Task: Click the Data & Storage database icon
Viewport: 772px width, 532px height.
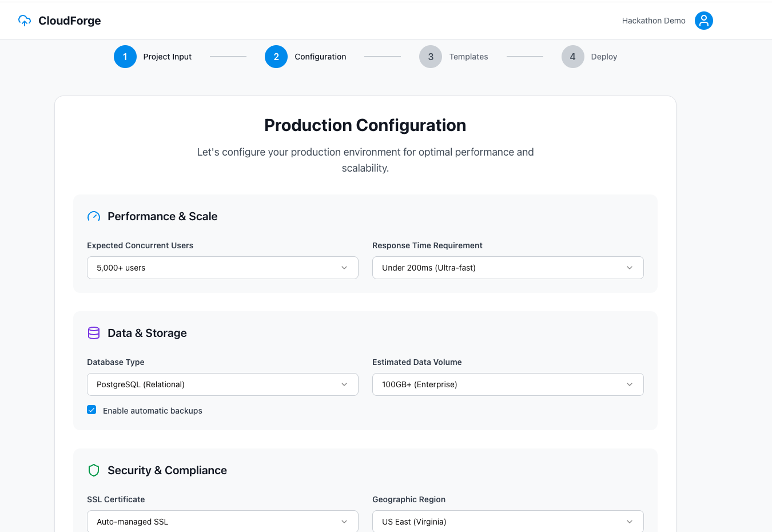Action: (x=94, y=333)
